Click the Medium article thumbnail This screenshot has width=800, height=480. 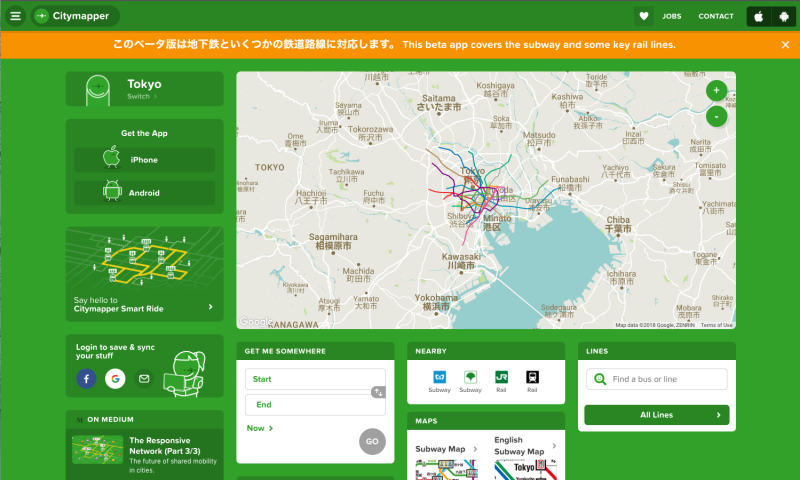pyautogui.click(x=97, y=449)
